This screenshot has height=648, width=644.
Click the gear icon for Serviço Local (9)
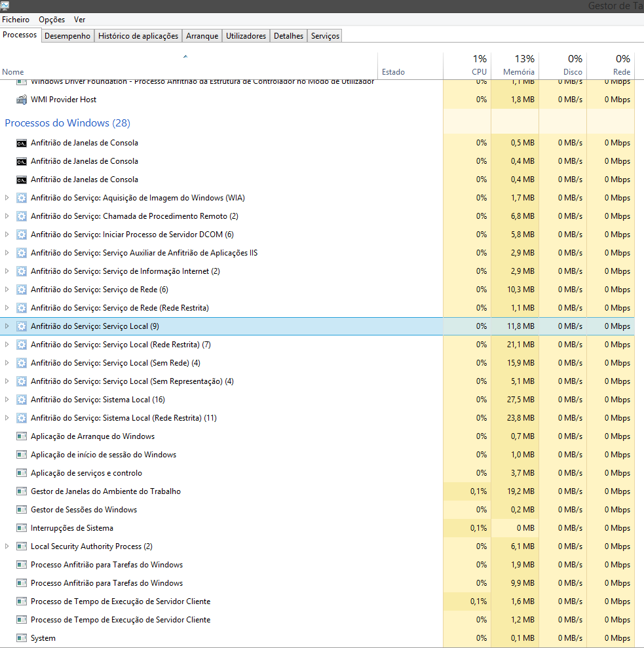pyautogui.click(x=22, y=326)
